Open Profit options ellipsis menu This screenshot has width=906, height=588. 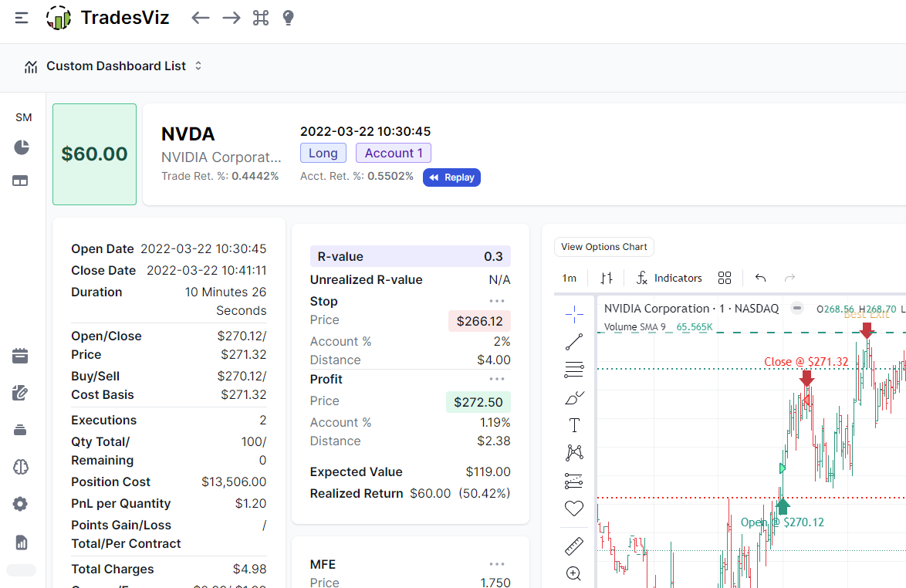click(x=497, y=379)
